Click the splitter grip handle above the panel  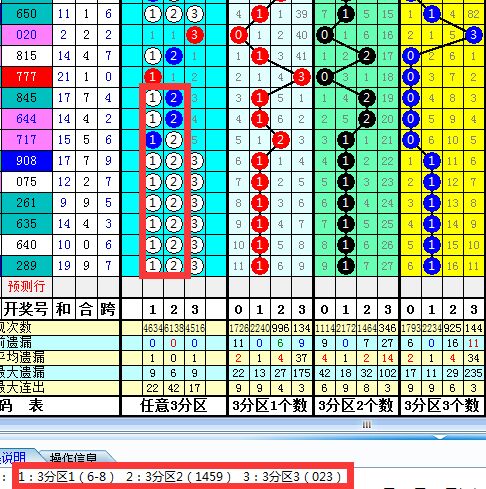point(367,425)
